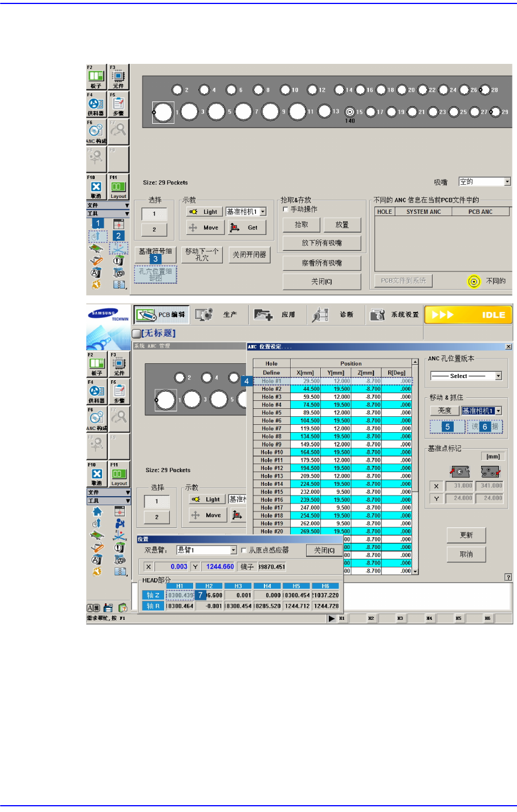Viewport: 517px width, 812px height.
Task: Click the X value 0.003 field
Action: (x=172, y=567)
